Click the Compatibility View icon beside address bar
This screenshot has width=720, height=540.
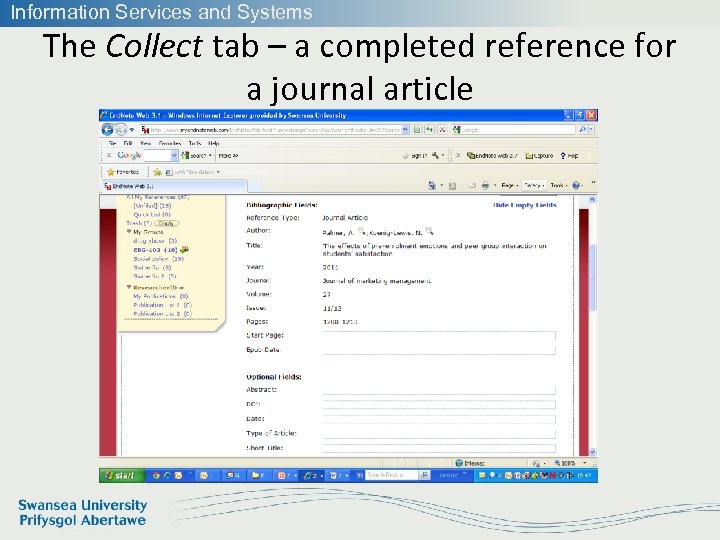[417, 130]
